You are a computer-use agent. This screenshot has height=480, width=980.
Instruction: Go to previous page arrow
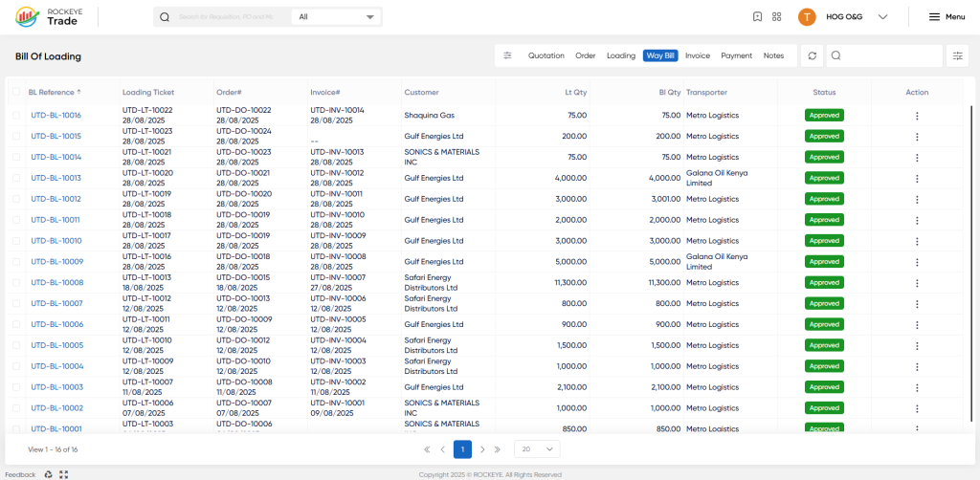(x=442, y=449)
